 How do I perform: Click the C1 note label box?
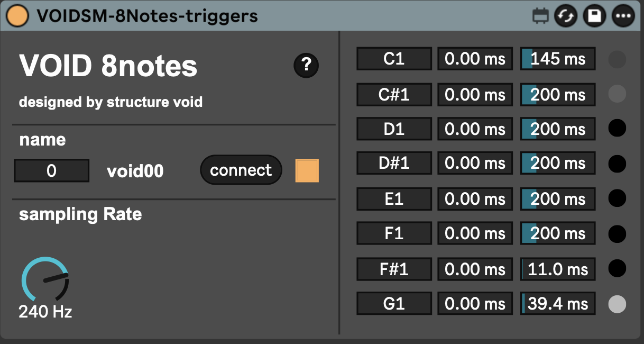(x=394, y=59)
